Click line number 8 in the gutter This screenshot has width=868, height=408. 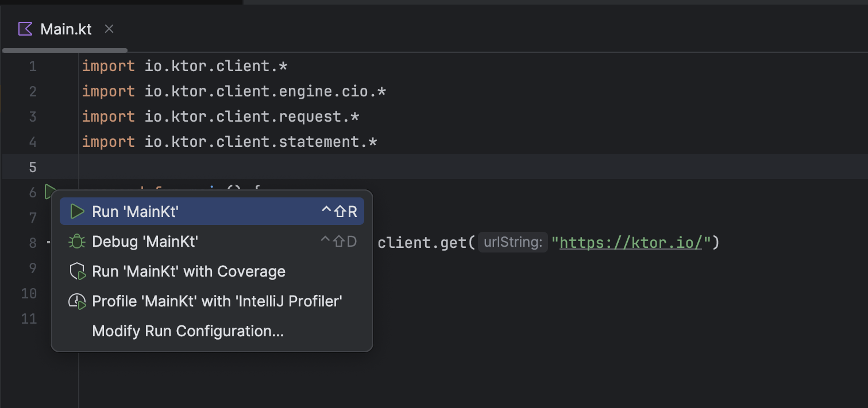tap(32, 243)
